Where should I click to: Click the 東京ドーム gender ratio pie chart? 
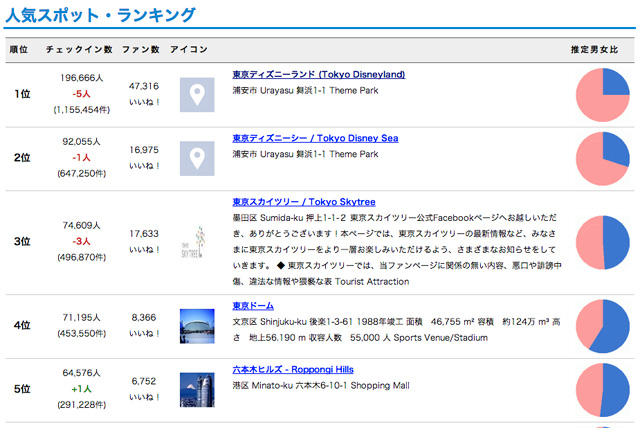pyautogui.click(x=602, y=326)
